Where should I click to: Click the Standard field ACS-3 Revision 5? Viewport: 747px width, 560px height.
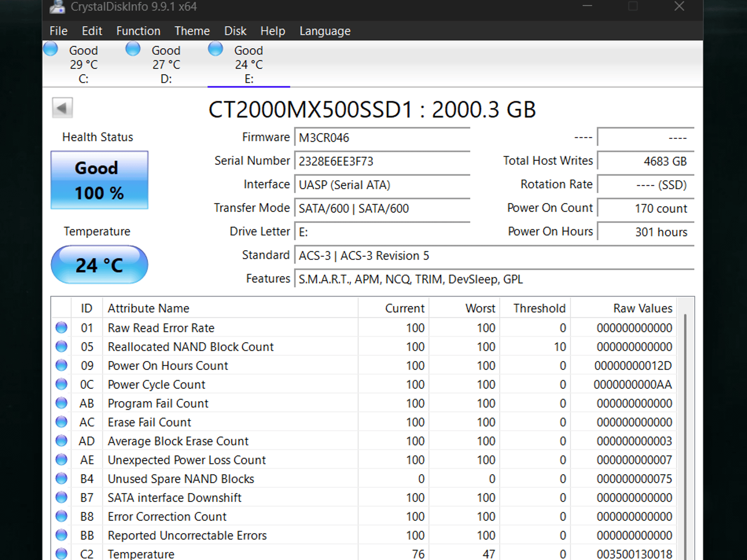pyautogui.click(x=494, y=256)
